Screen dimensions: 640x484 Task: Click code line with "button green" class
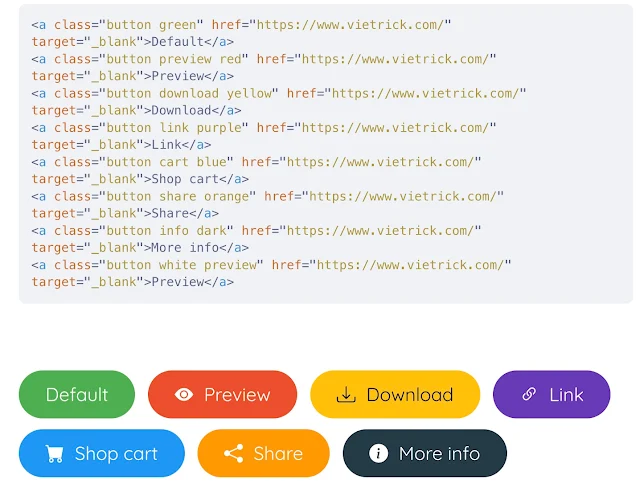(x=241, y=25)
